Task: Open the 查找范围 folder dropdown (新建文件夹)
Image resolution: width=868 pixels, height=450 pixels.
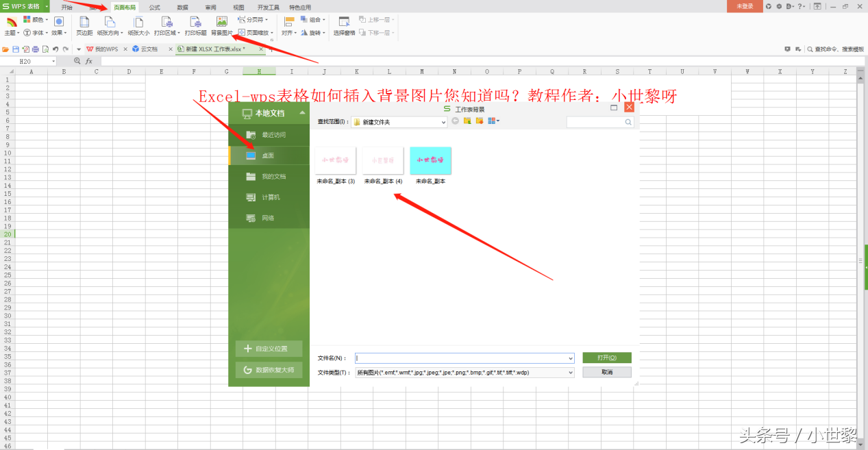Action: tap(399, 122)
